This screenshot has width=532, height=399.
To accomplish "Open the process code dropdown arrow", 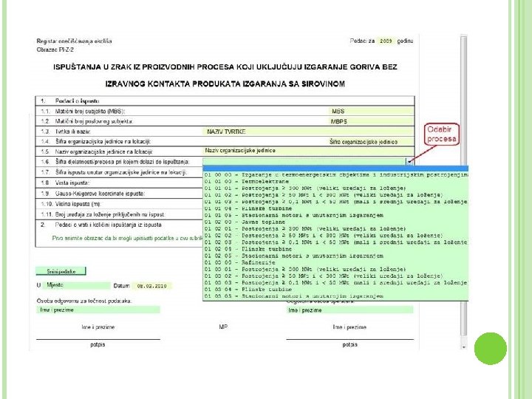I will [x=410, y=162].
